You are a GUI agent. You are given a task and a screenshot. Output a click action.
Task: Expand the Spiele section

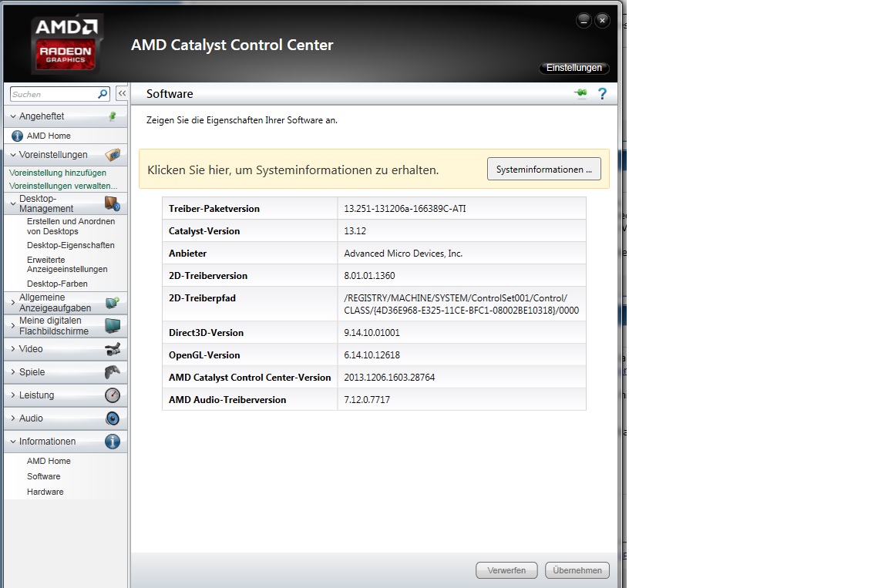point(13,372)
